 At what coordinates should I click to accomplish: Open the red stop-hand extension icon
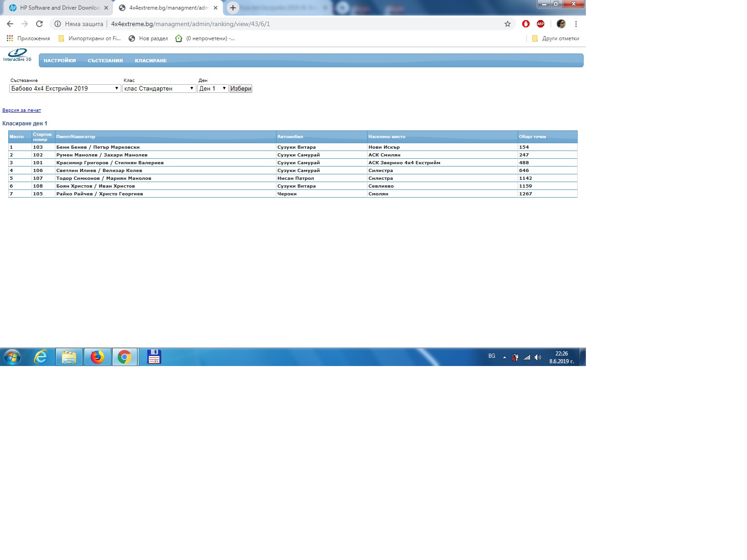pos(526,24)
